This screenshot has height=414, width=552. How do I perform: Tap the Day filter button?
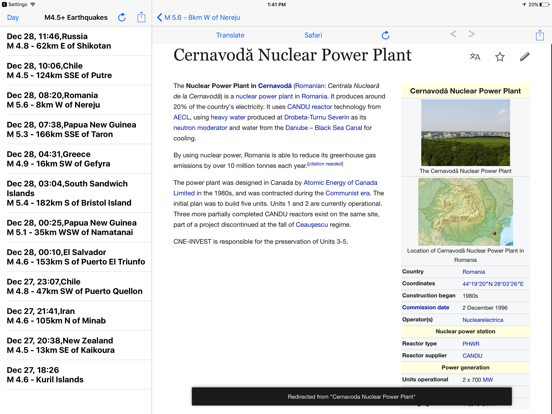(x=13, y=18)
